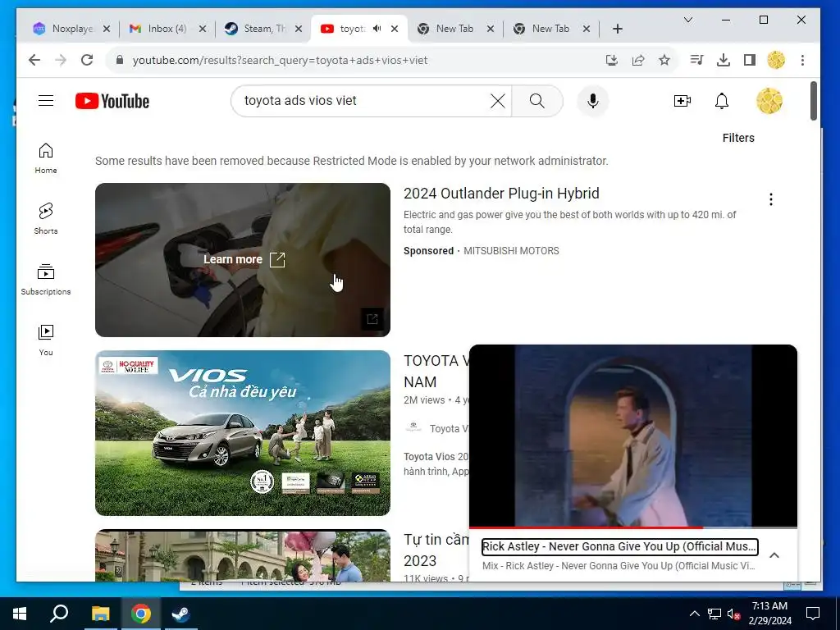Open the YouTube account avatar menu

[x=769, y=101]
